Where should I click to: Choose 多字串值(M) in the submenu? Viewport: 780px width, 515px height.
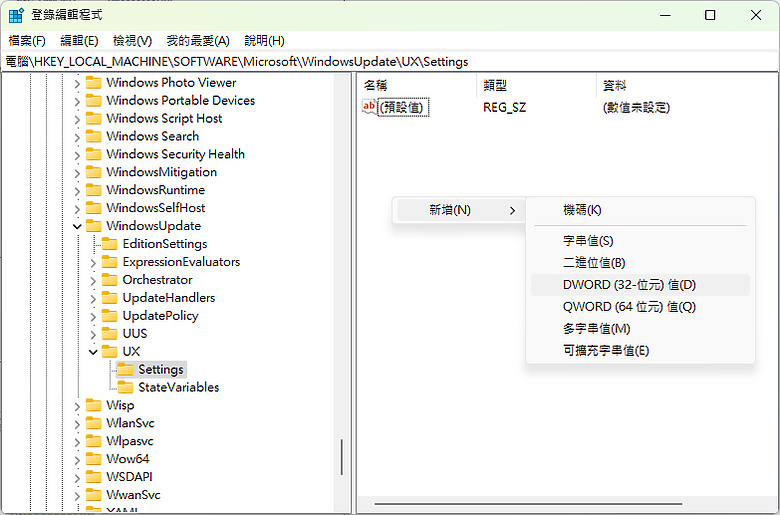pyautogui.click(x=640, y=329)
